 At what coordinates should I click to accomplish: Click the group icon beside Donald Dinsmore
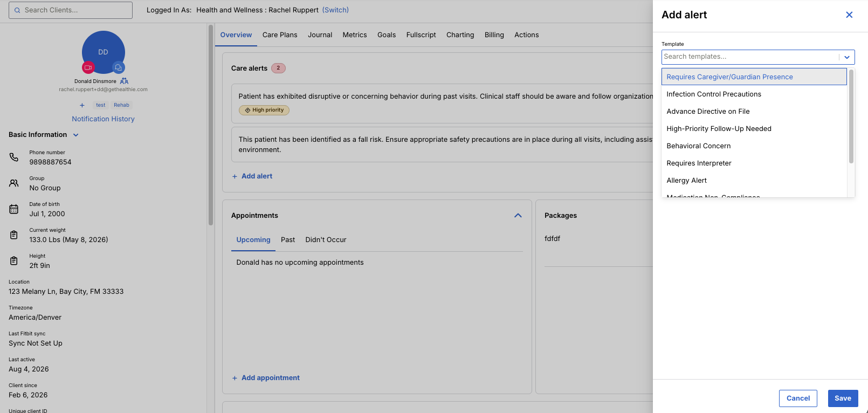tap(124, 81)
